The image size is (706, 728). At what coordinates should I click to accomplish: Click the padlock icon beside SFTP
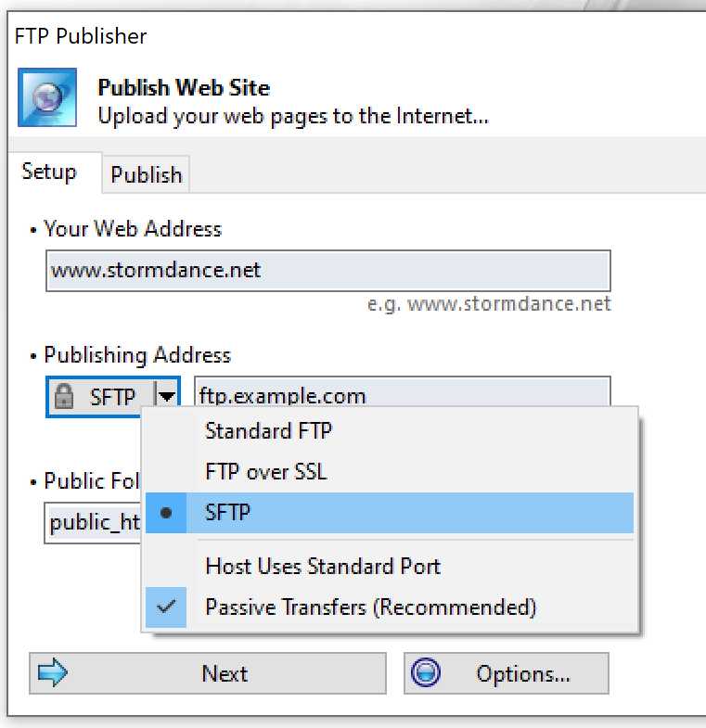coord(64,397)
